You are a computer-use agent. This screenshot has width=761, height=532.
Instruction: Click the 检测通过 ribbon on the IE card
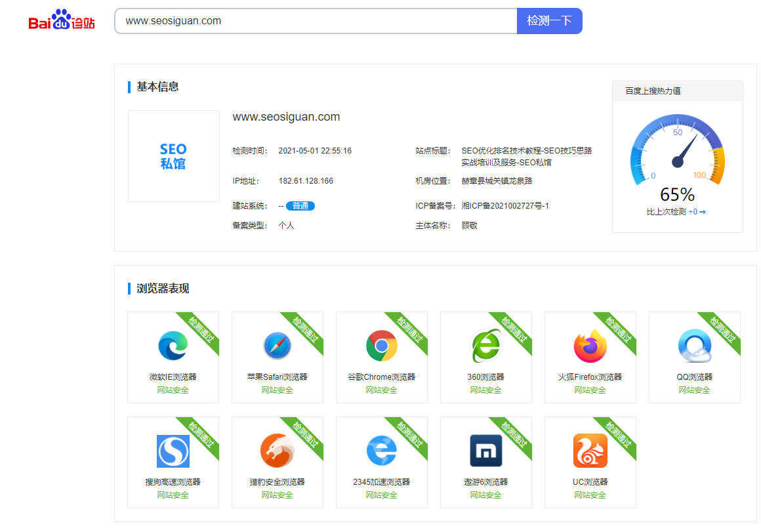pyautogui.click(x=202, y=329)
